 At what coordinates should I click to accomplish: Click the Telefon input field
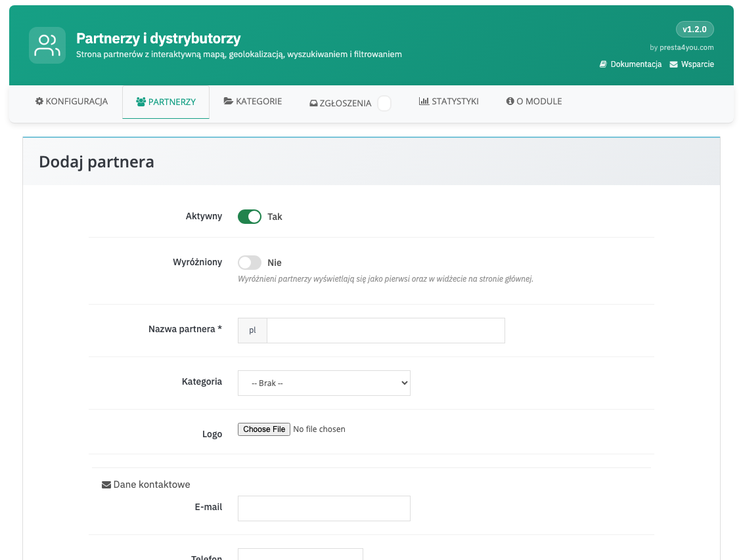[301, 554]
